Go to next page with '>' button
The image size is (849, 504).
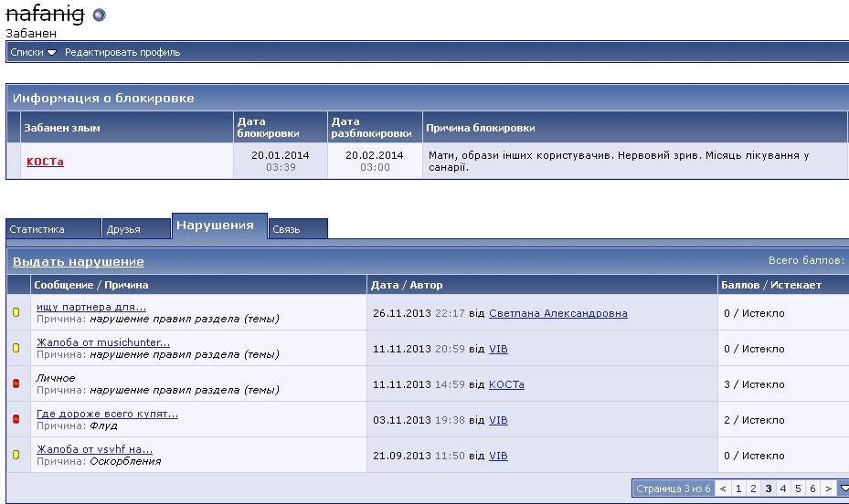(x=827, y=488)
